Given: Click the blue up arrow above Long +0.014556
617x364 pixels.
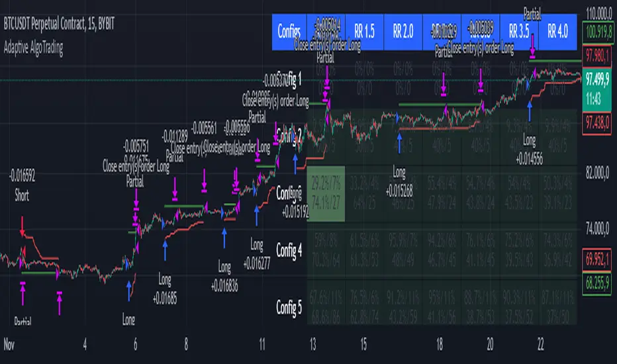Looking at the screenshot, I should point(529,111).
